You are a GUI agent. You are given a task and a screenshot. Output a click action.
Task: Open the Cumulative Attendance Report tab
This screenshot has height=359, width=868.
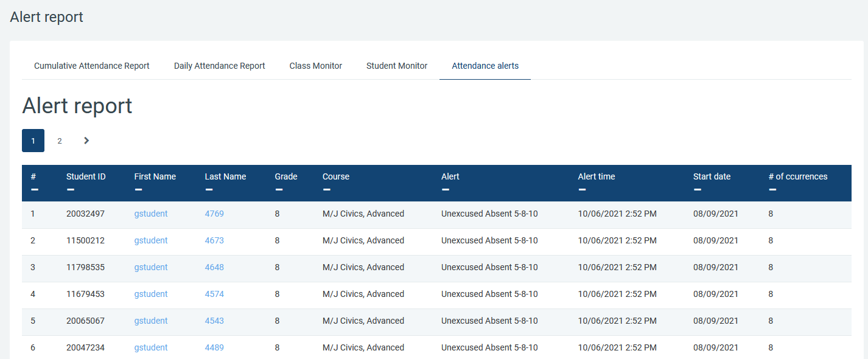(92, 66)
